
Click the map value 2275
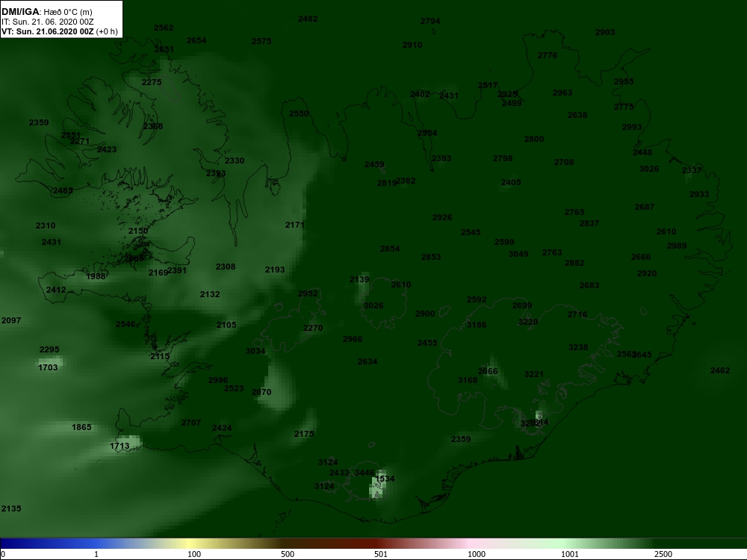(x=152, y=82)
